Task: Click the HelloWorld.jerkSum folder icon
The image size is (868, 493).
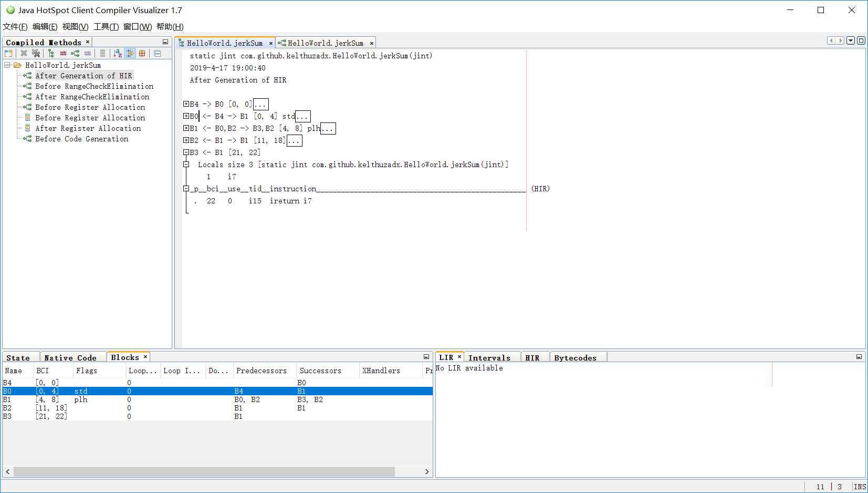Action: pyautogui.click(x=17, y=65)
